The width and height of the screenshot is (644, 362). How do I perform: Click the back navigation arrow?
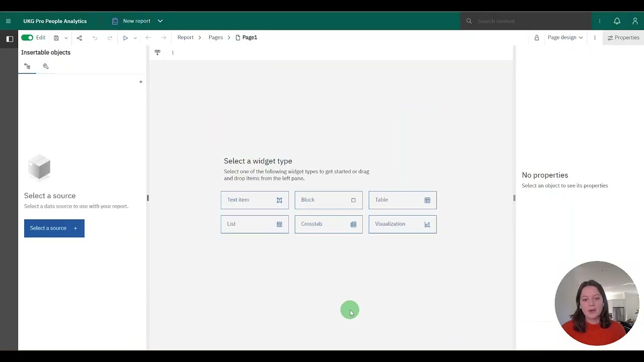click(x=148, y=38)
